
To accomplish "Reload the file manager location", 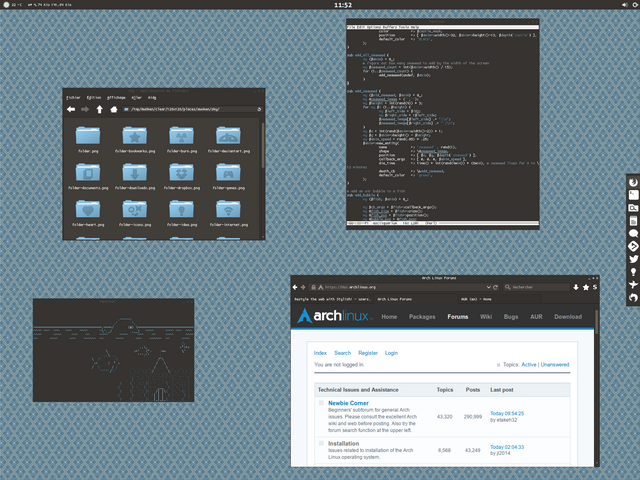I will click(259, 109).
